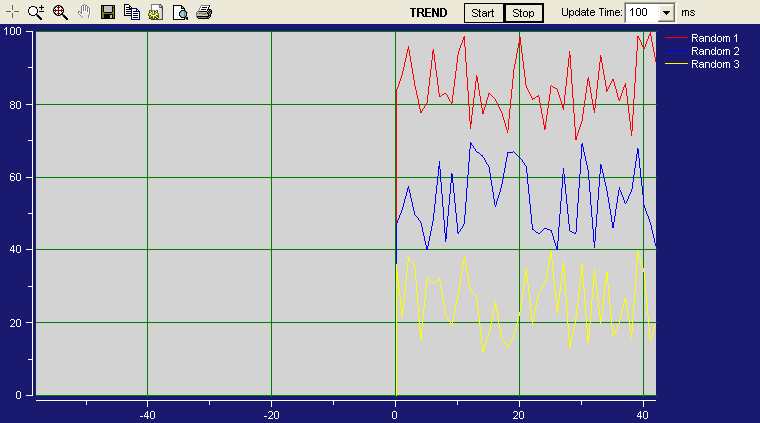The width and height of the screenshot is (760, 423).
Task: Click the zoom in/out magnifier tool
Action: (36, 13)
